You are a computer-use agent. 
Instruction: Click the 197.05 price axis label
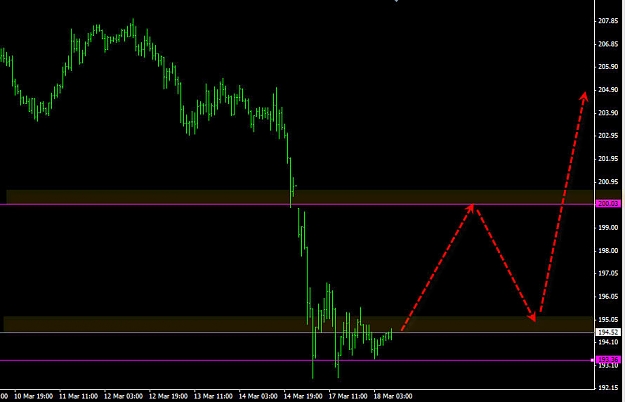[x=608, y=273]
